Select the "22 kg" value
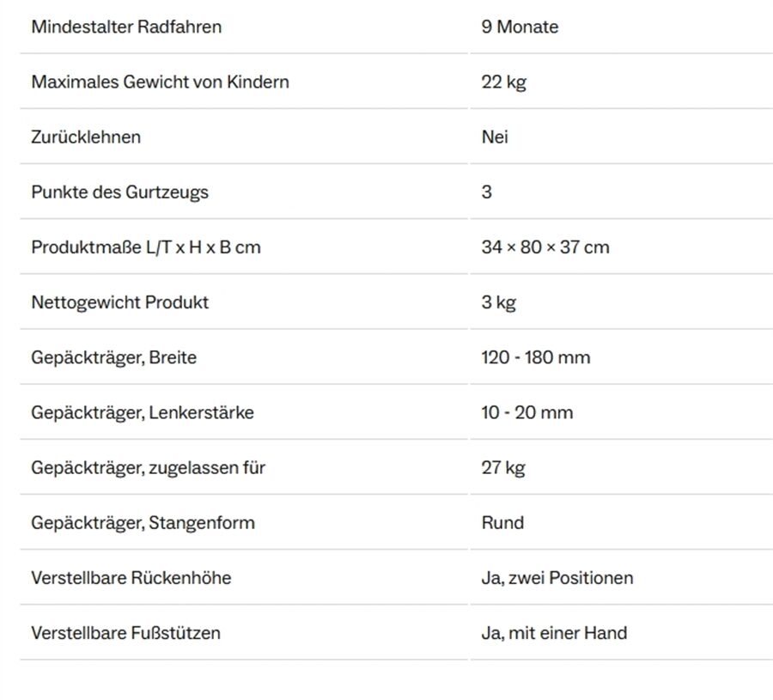Screen dimensions: 773x700 coord(503,82)
